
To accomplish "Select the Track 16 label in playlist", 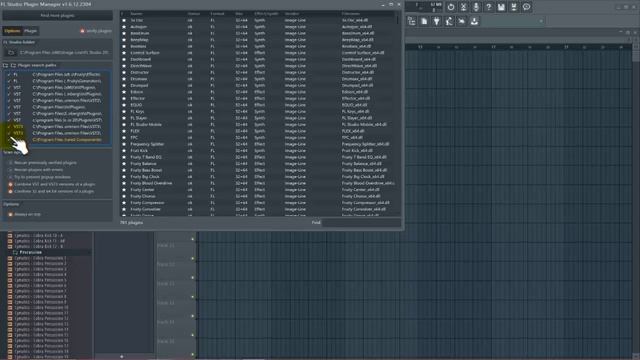I will (166, 341).
